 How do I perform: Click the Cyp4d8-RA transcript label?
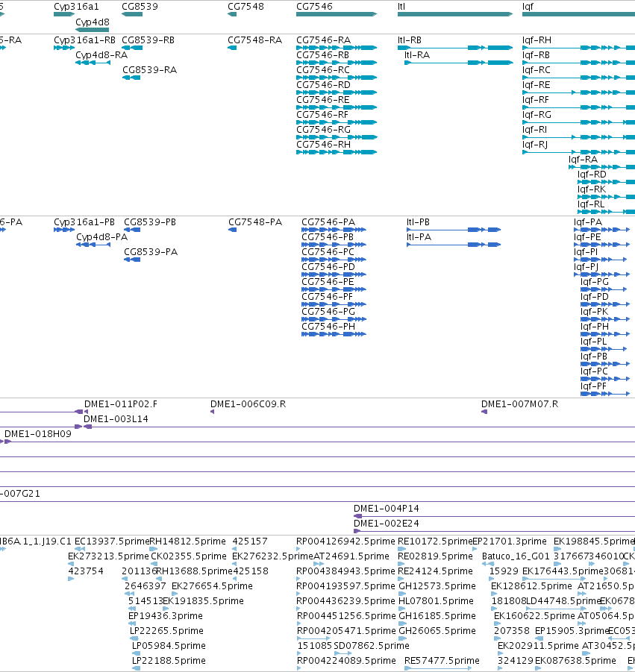tap(101, 55)
